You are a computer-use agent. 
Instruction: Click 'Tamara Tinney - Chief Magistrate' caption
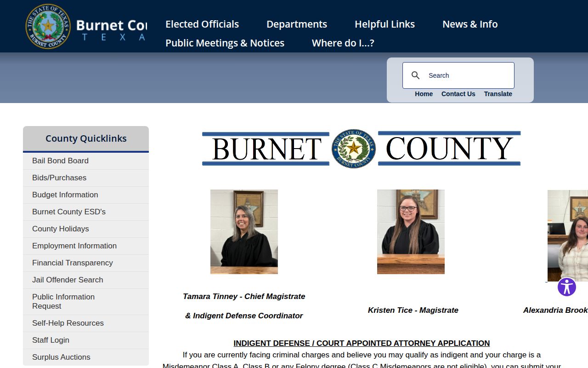pos(244,296)
